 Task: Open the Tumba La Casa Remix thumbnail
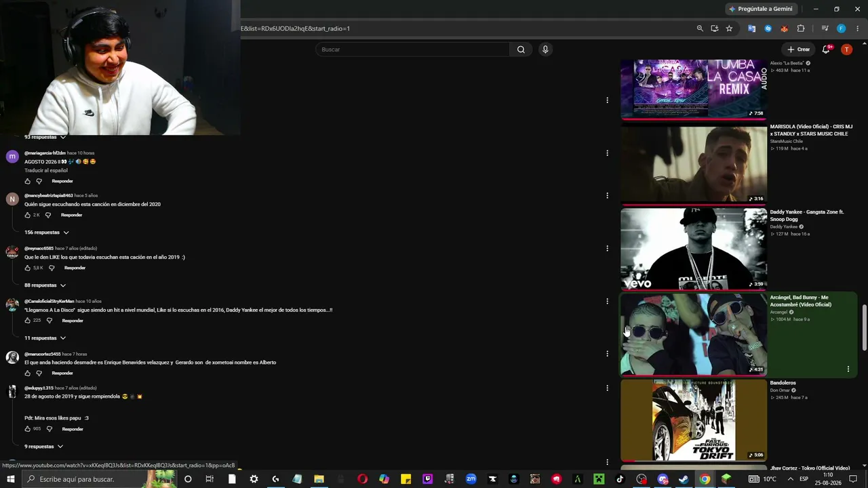pos(694,89)
